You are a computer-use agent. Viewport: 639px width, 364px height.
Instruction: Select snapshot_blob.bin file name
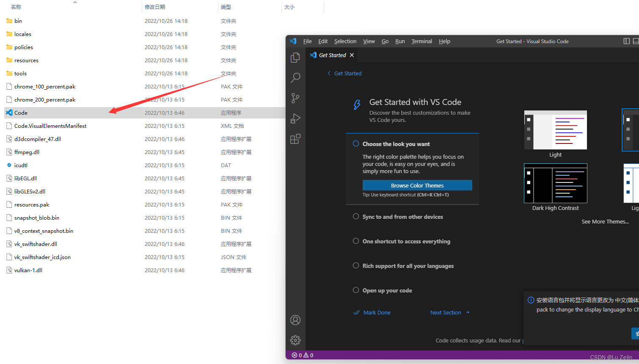[37, 218]
